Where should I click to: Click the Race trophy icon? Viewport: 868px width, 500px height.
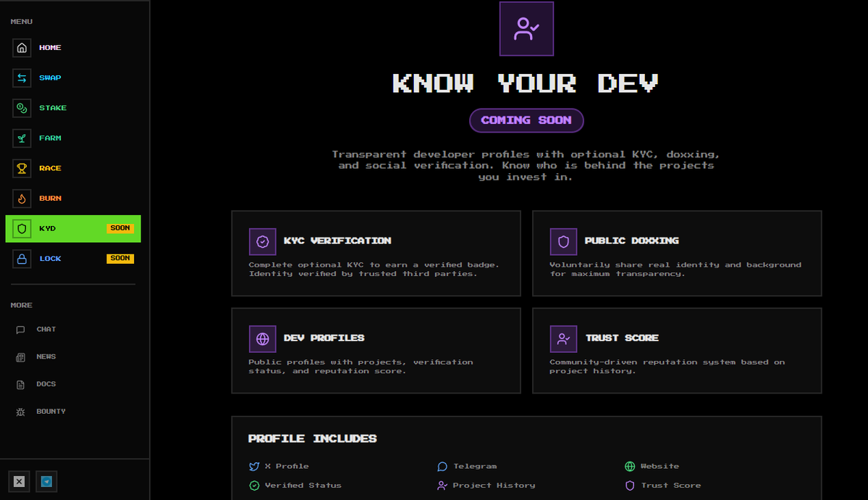[x=22, y=169]
